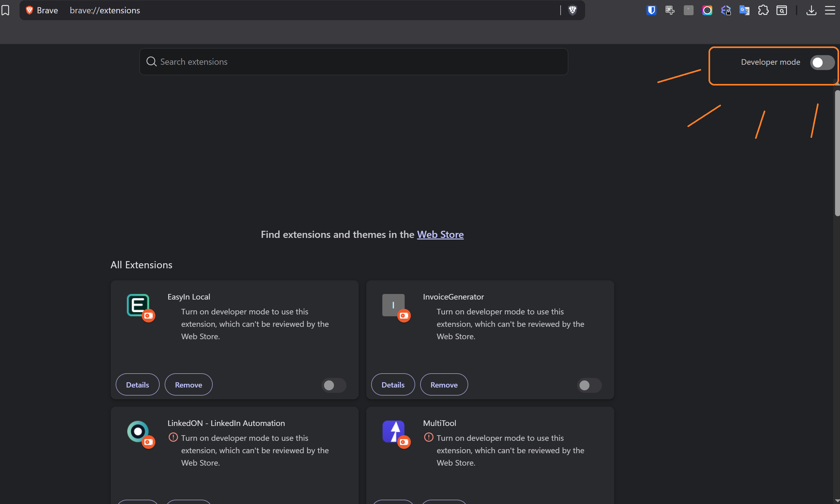Remove the EasyIn Local extension
Screen dimensions: 840x504
click(x=188, y=384)
